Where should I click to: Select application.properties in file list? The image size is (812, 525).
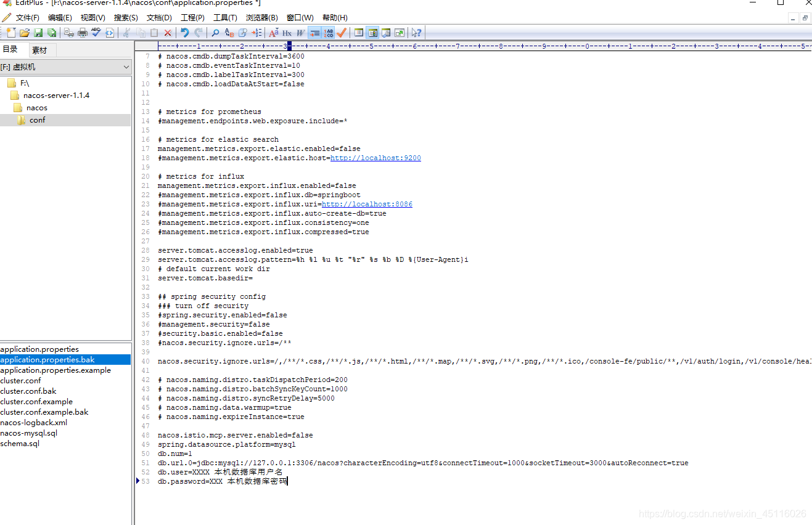(39, 349)
